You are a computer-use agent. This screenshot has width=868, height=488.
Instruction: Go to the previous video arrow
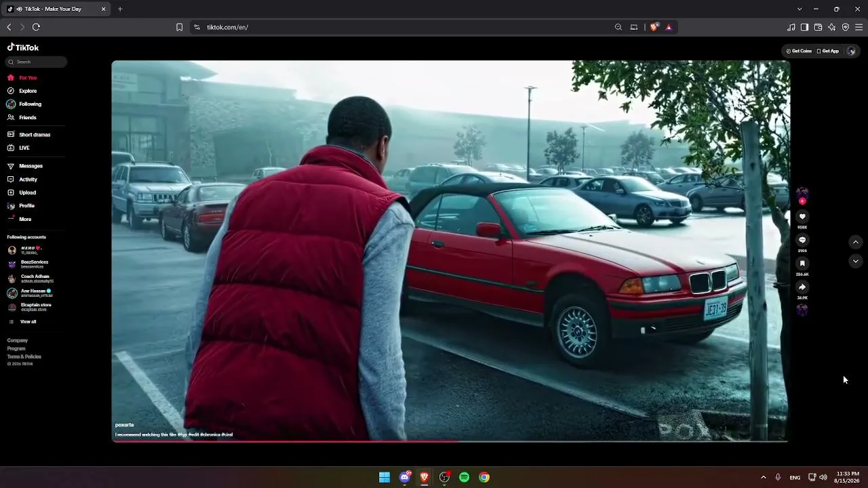click(856, 242)
